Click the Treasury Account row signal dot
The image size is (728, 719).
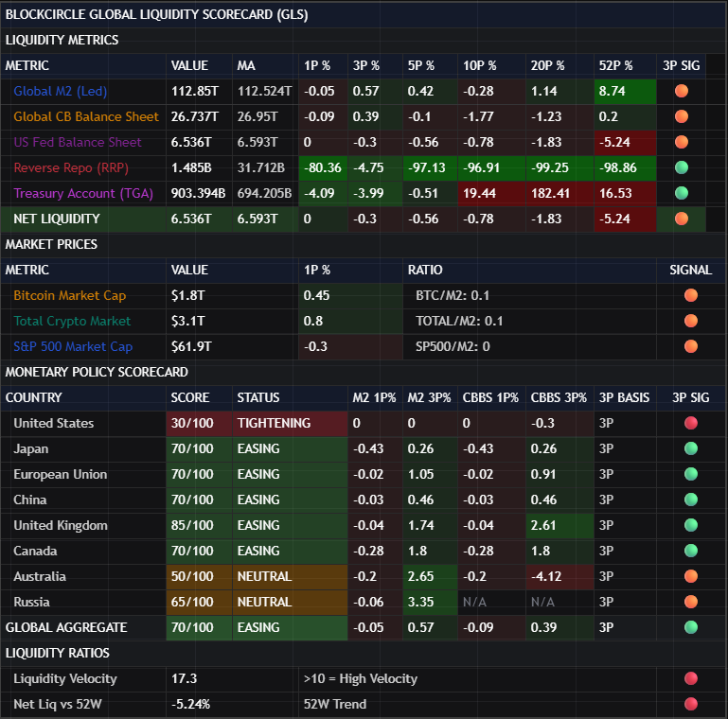click(681, 194)
